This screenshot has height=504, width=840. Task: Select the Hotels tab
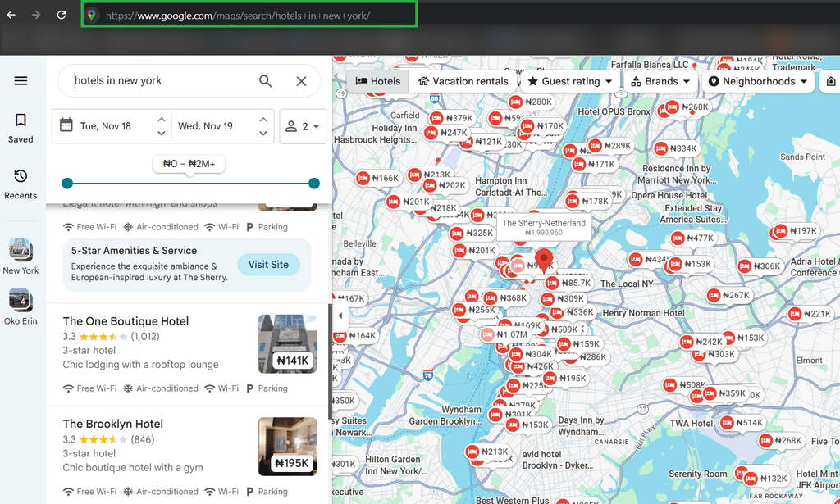tap(377, 81)
